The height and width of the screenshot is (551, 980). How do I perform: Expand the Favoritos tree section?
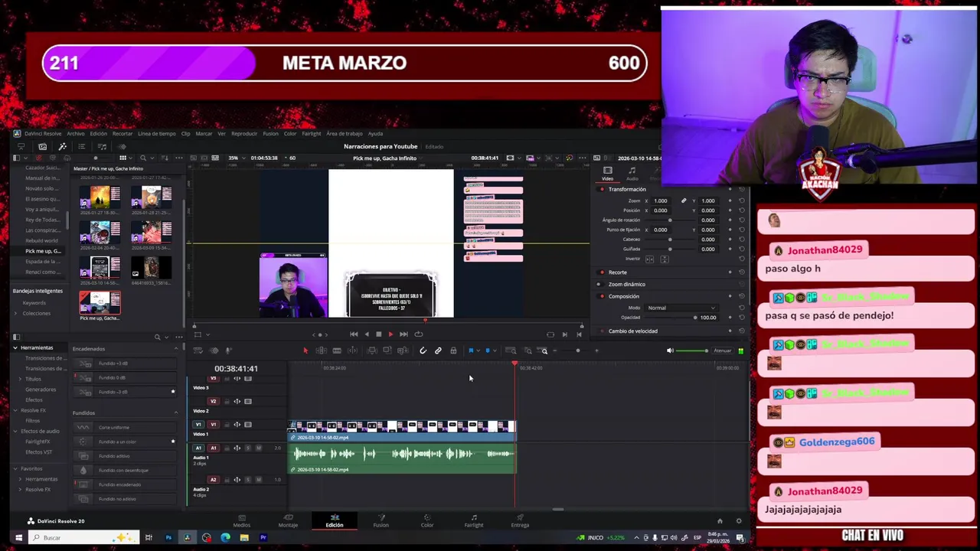coord(15,468)
